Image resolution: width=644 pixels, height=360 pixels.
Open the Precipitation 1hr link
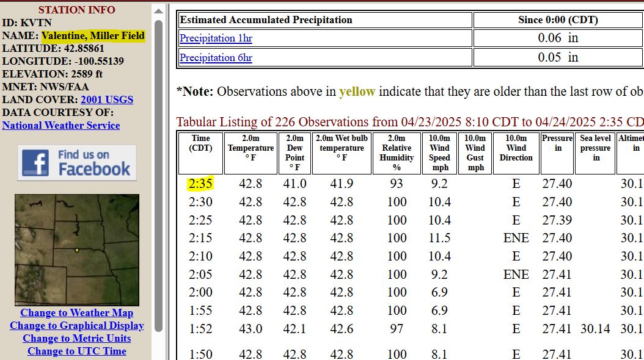(216, 38)
